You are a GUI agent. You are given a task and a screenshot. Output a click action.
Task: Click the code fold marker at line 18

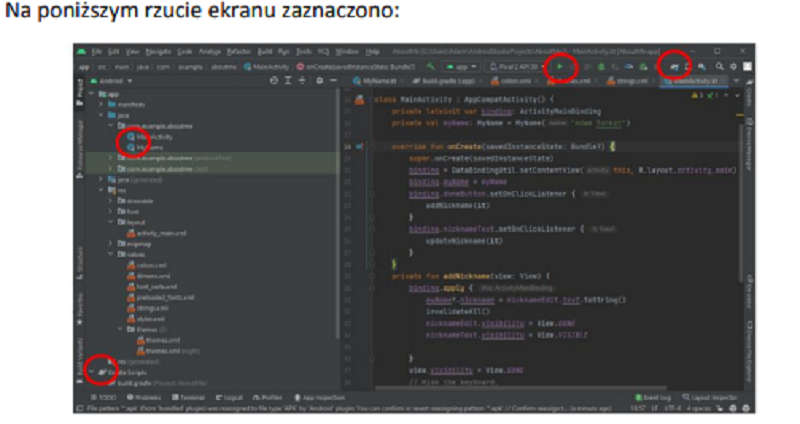(x=372, y=146)
